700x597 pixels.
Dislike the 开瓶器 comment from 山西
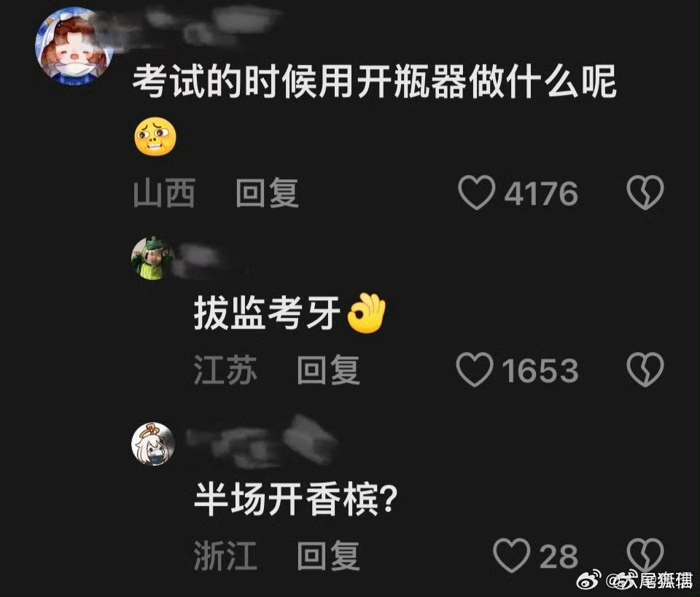coord(645,192)
